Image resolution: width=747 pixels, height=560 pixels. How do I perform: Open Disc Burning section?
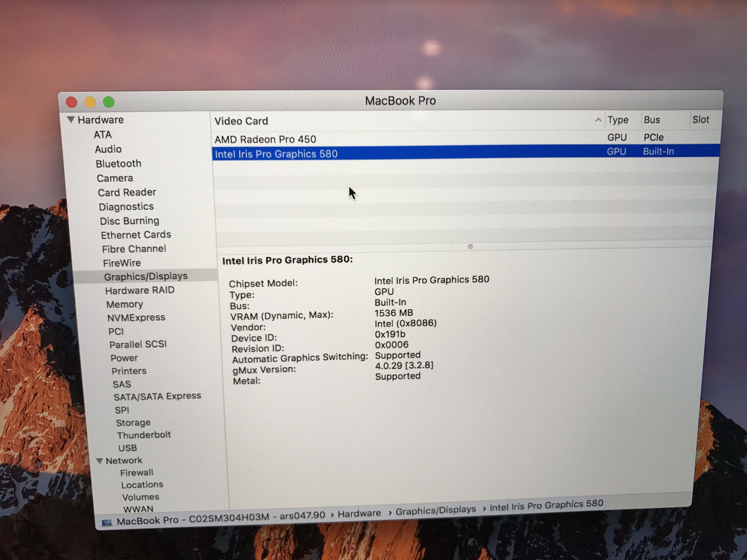[130, 221]
